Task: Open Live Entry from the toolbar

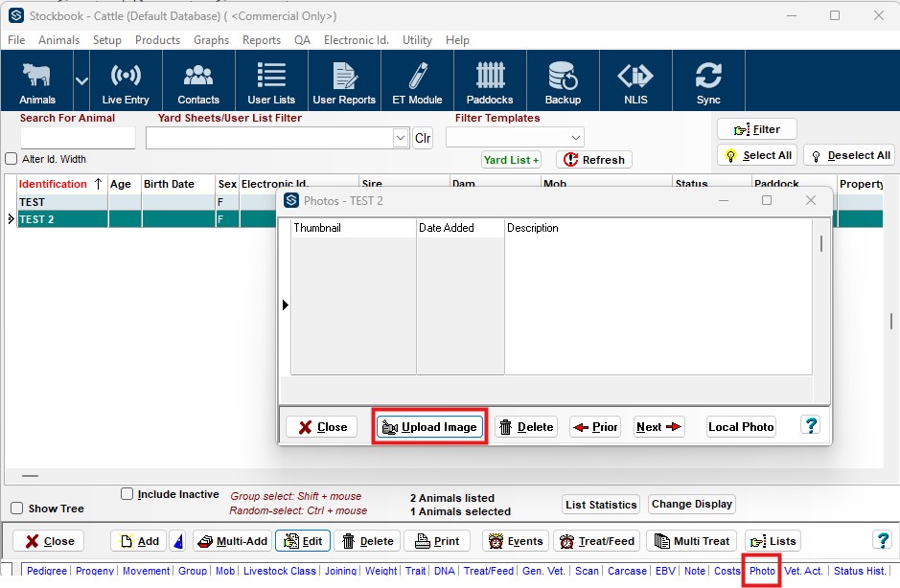Action: (x=126, y=80)
